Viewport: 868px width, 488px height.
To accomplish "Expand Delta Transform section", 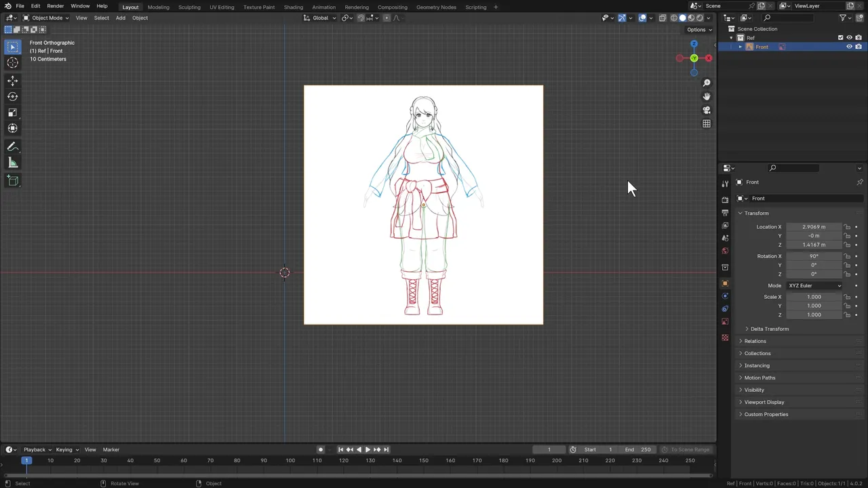I will (x=770, y=329).
